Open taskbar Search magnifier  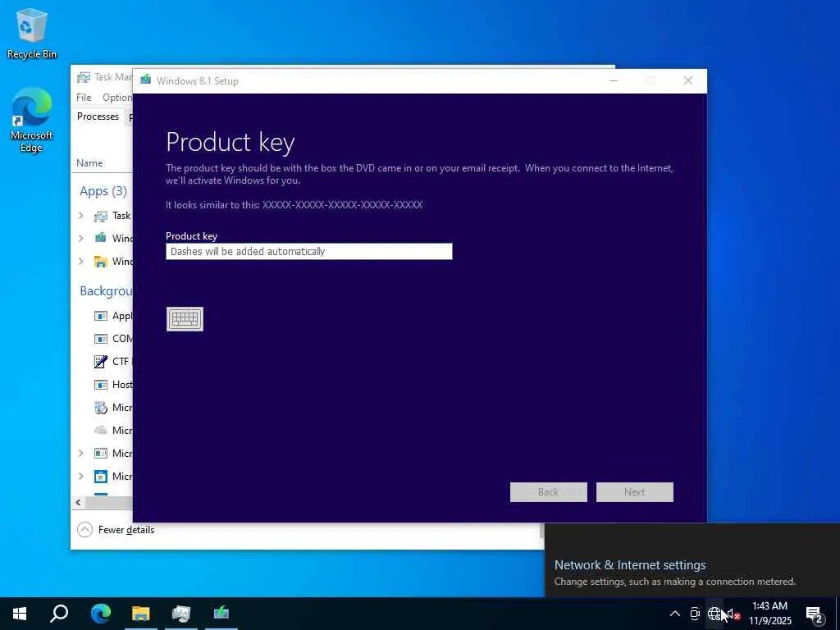pos(59,614)
